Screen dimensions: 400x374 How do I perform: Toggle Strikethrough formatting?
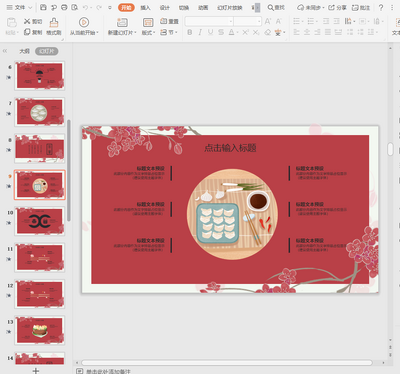pos(221,32)
